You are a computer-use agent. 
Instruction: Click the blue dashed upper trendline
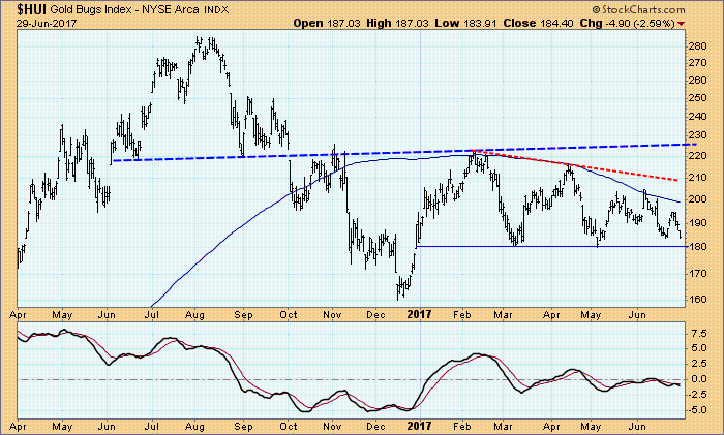tap(400, 154)
